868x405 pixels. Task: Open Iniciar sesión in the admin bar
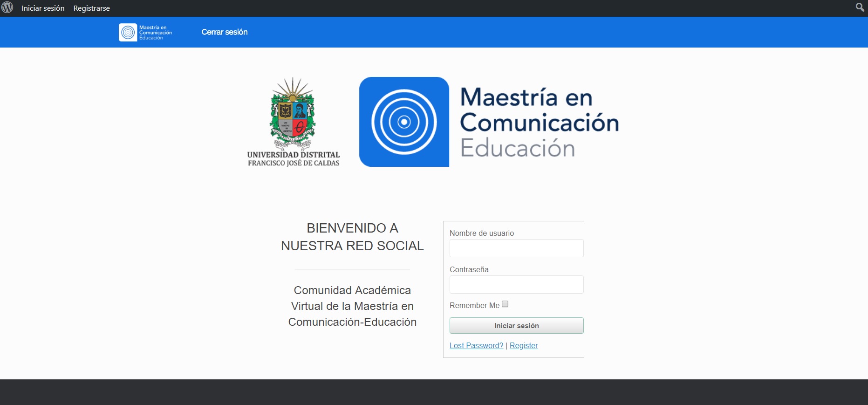[x=43, y=8]
